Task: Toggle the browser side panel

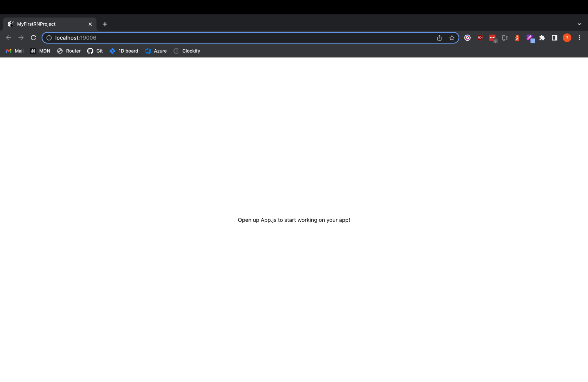Action: [x=554, y=38]
